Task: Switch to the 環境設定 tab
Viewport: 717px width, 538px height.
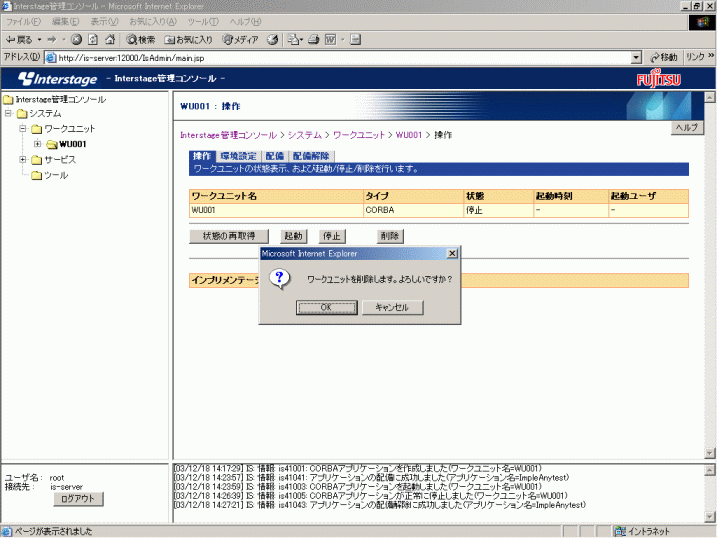Action: point(238,156)
